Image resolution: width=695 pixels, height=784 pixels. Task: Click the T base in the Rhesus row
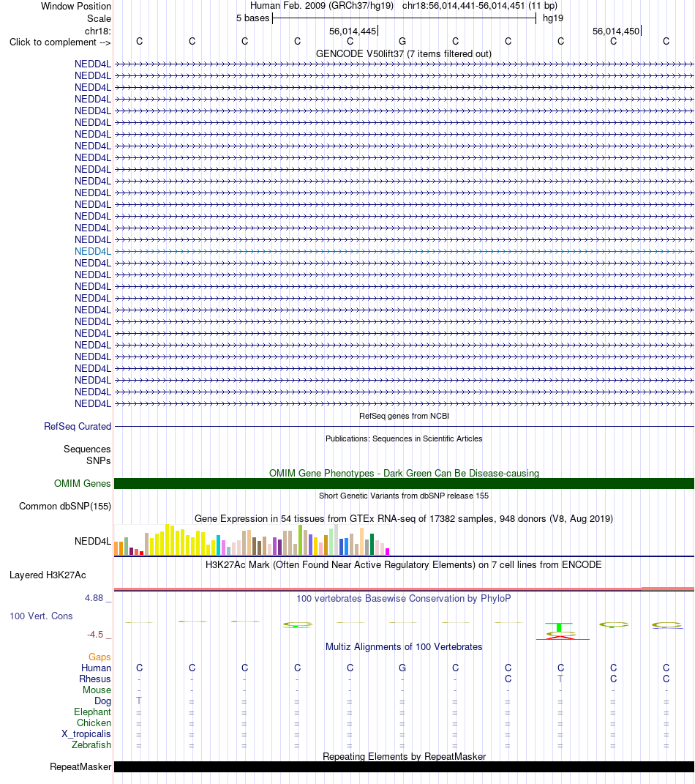pyautogui.click(x=560, y=679)
